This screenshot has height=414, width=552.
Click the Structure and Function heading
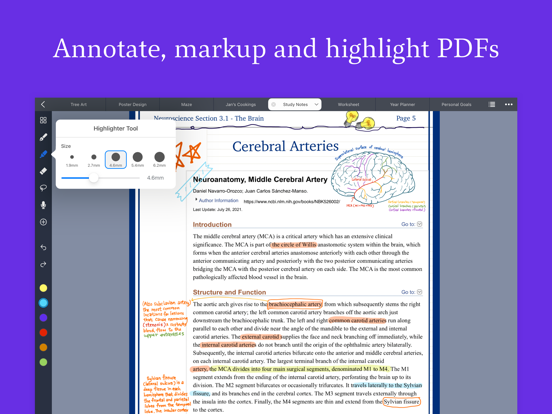point(229,292)
